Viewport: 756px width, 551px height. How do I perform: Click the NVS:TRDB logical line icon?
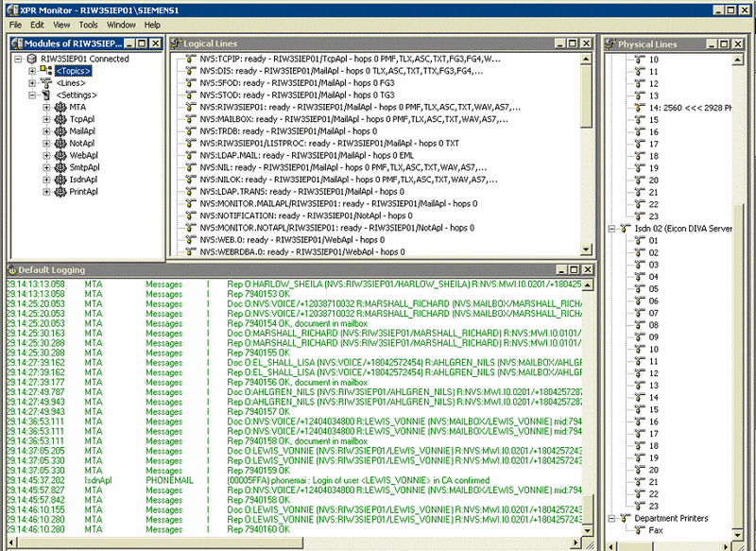pyautogui.click(x=191, y=131)
